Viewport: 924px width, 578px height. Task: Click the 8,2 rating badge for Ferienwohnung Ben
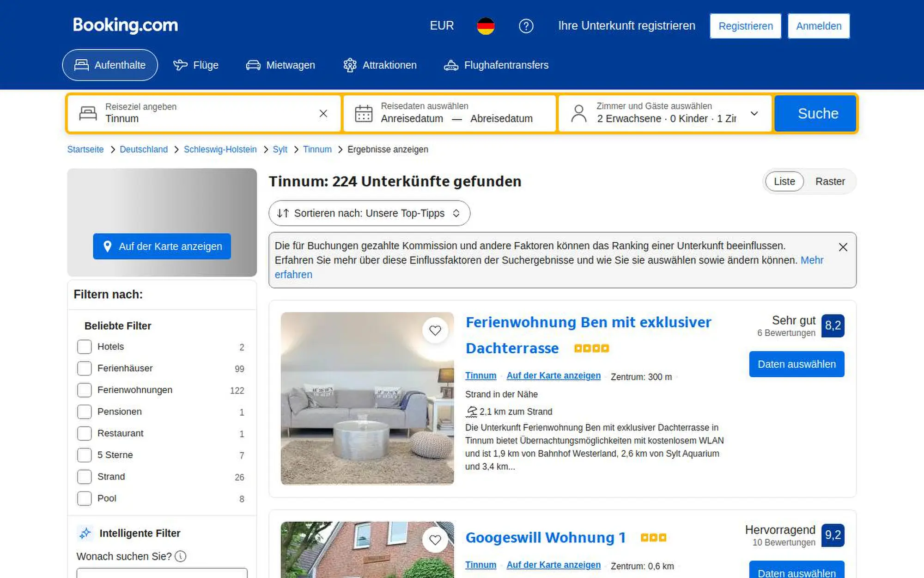pyautogui.click(x=833, y=326)
